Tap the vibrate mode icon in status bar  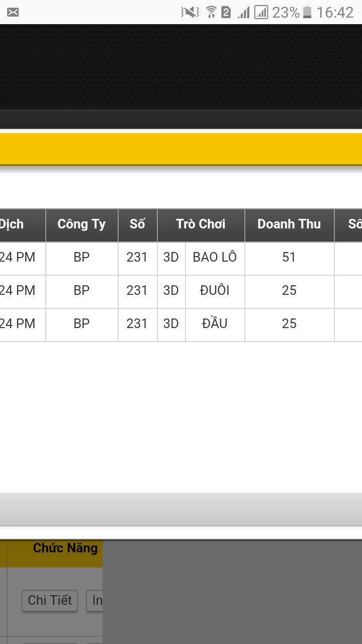pyautogui.click(x=190, y=12)
